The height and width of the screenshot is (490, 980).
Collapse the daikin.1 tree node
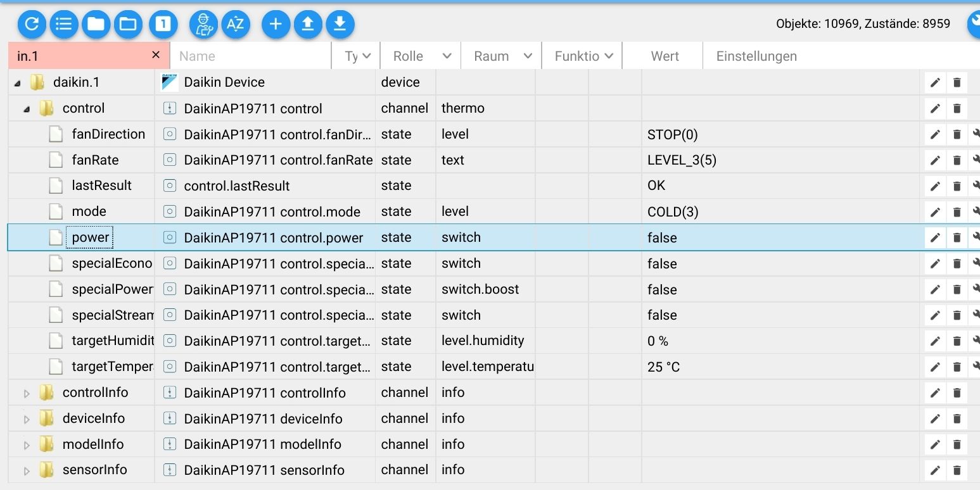(17, 83)
